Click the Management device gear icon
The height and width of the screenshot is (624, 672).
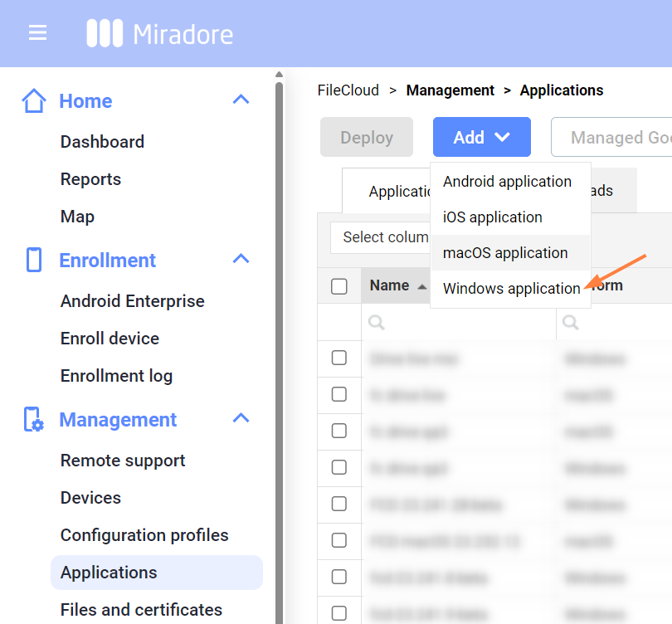(x=34, y=420)
